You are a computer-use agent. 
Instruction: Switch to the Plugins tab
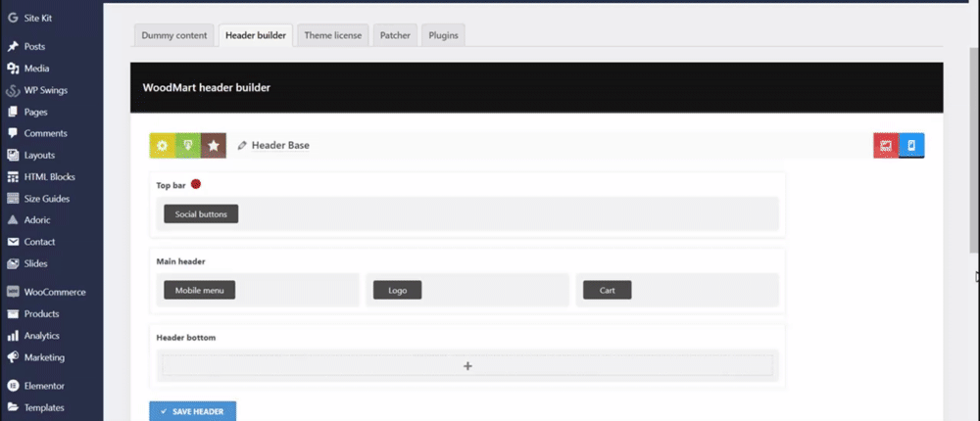pos(443,35)
